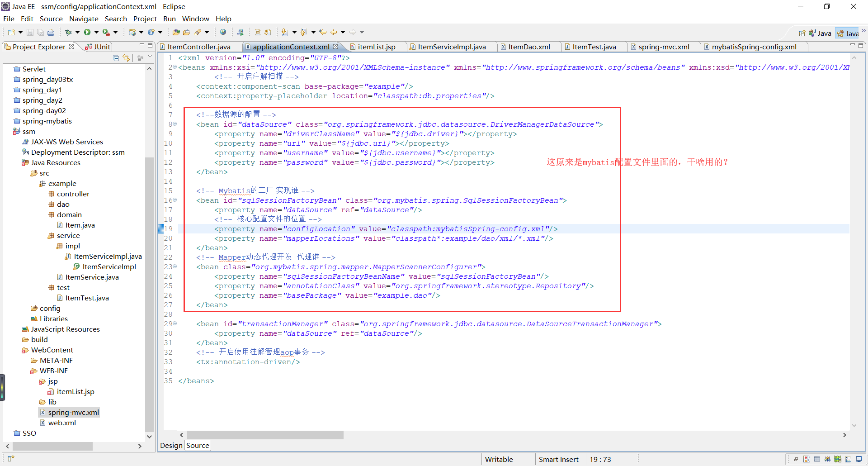Select ItemServiceImpl.java in project tree
This screenshot has height=466, width=868.
pyautogui.click(x=104, y=256)
